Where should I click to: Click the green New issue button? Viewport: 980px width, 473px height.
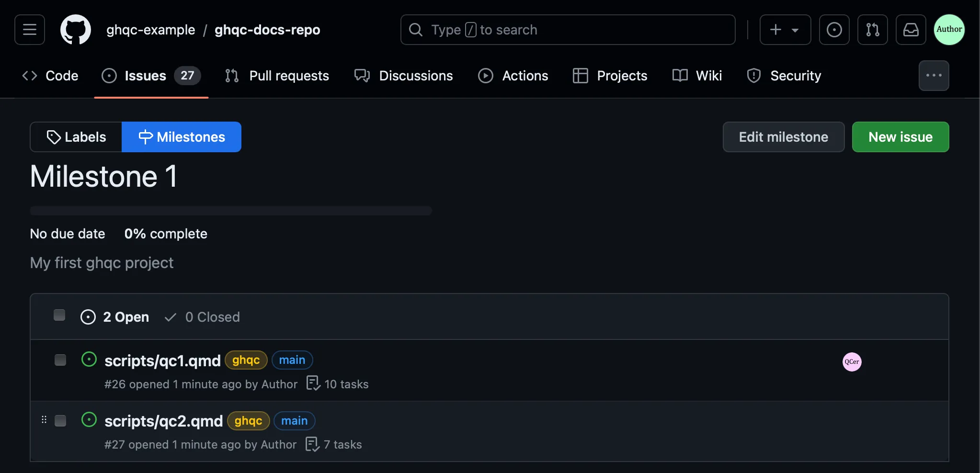[900, 137]
